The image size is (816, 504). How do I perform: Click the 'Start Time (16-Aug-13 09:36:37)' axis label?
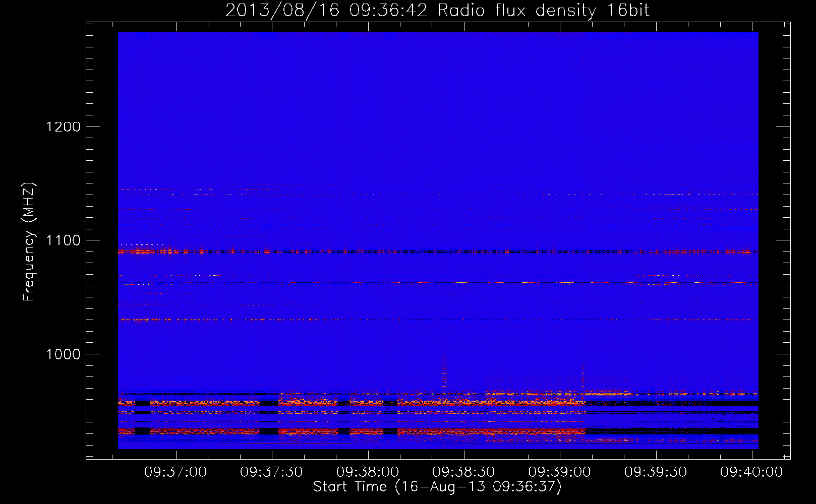[x=437, y=487]
